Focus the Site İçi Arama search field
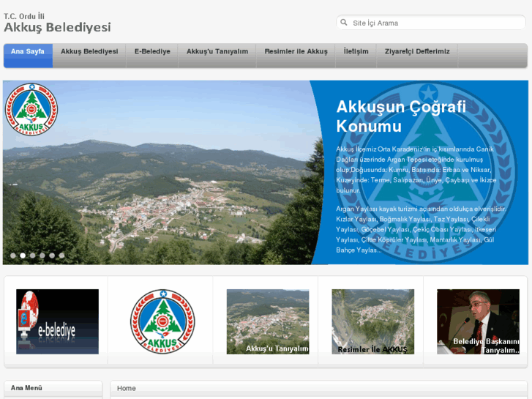The image size is (532, 399). click(431, 23)
